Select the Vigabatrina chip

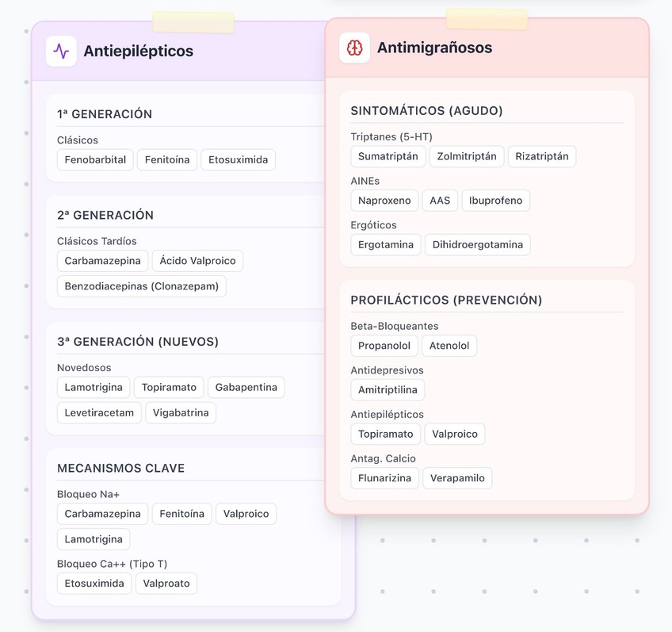pyautogui.click(x=181, y=413)
